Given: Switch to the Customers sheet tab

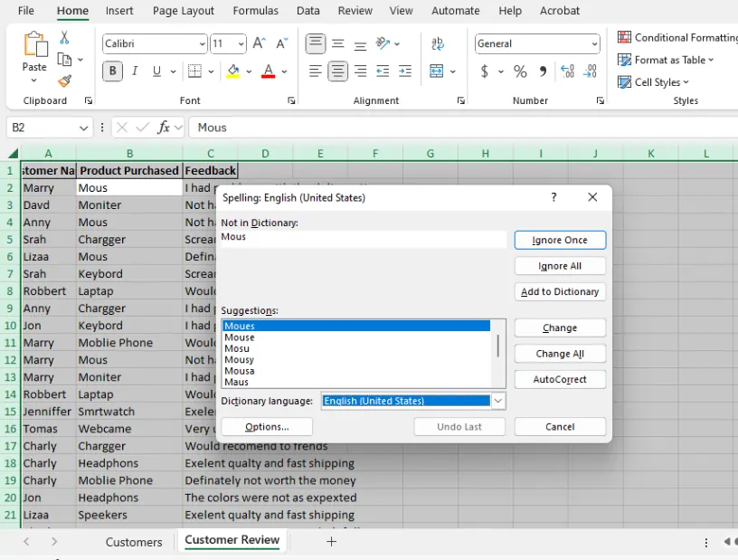Looking at the screenshot, I should click(134, 542).
